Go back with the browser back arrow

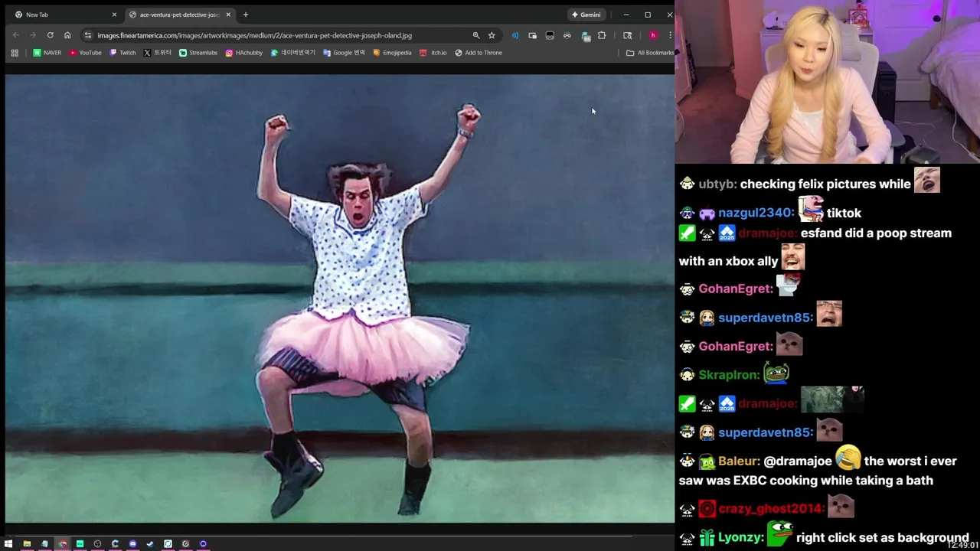click(16, 35)
